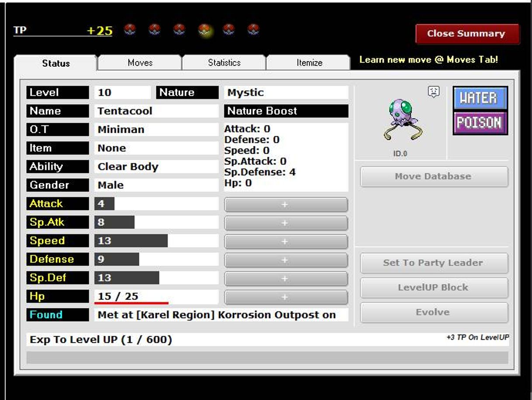Click the Nature Boost header
The width and height of the screenshot is (532, 400).
click(286, 111)
